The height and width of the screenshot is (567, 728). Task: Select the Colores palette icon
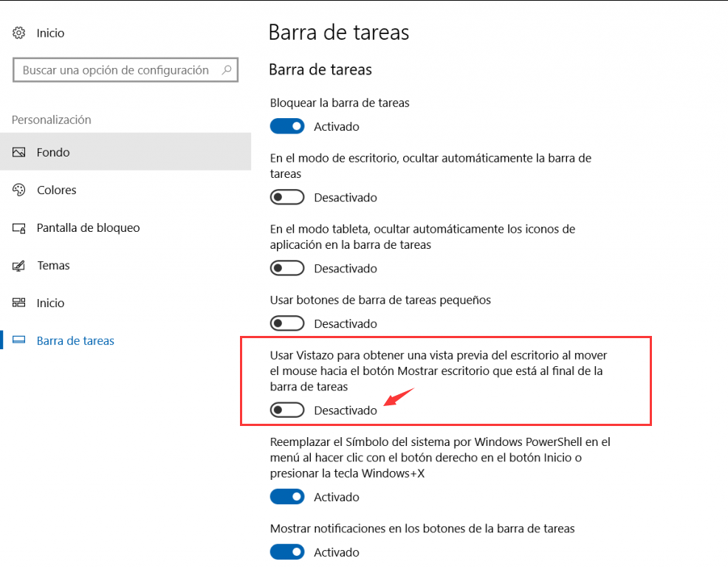tap(18, 190)
